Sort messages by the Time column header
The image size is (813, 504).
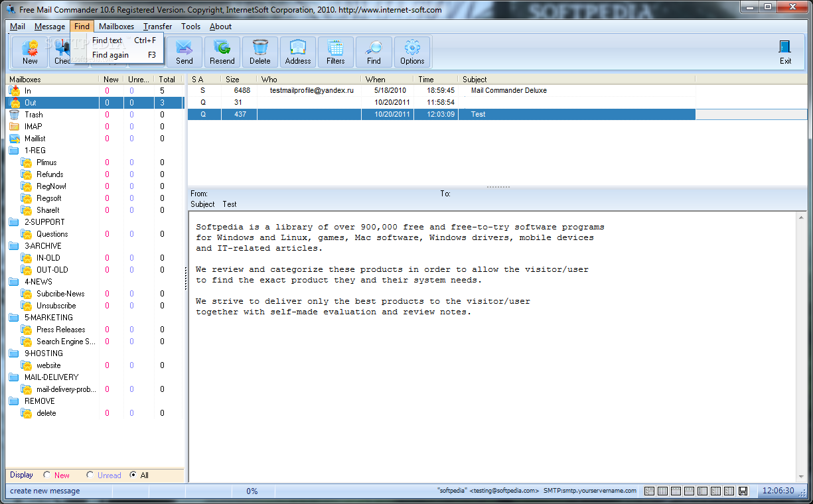point(435,80)
